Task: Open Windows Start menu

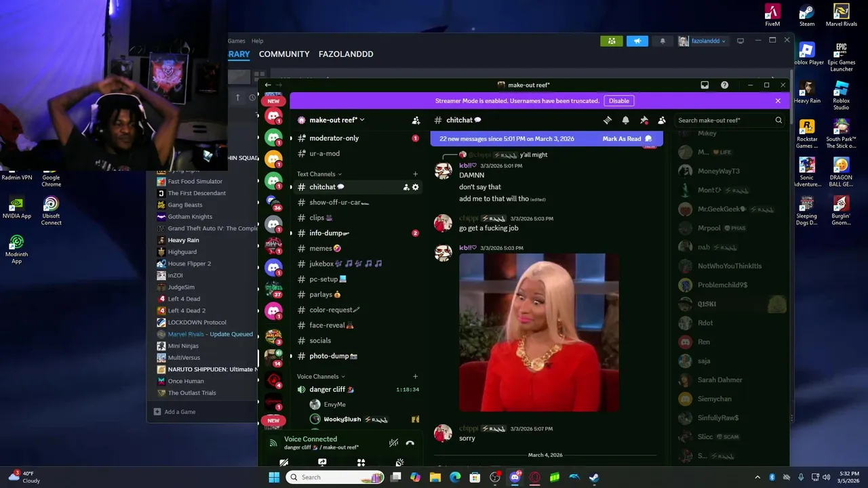Action: click(x=274, y=477)
